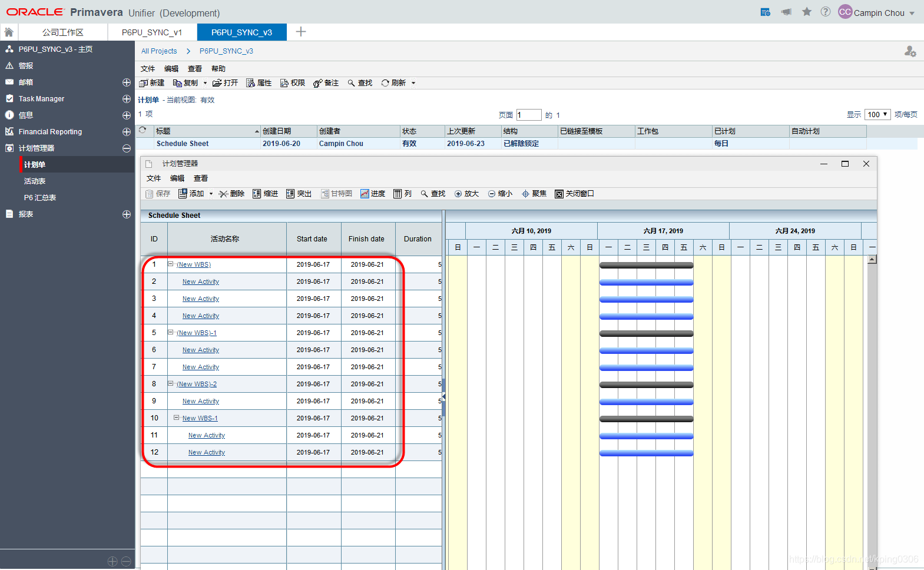
Task: Click (New WBS)-1 activity name link
Action: click(x=197, y=333)
